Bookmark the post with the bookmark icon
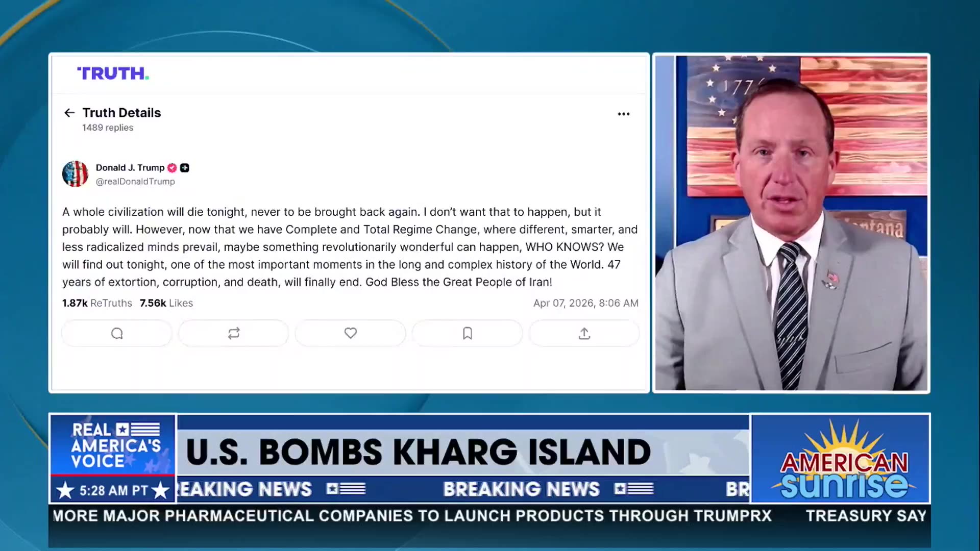 [467, 333]
